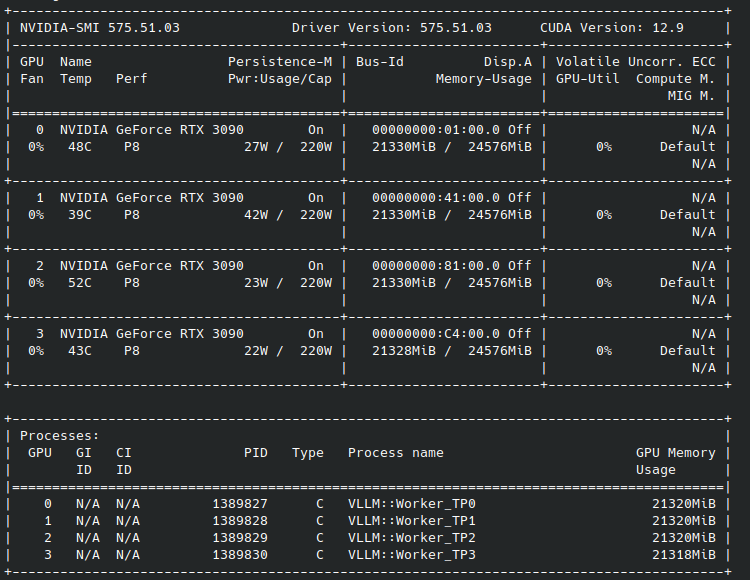
Task: Click GPU 3 memory usage 21328MiB
Action: pos(404,350)
